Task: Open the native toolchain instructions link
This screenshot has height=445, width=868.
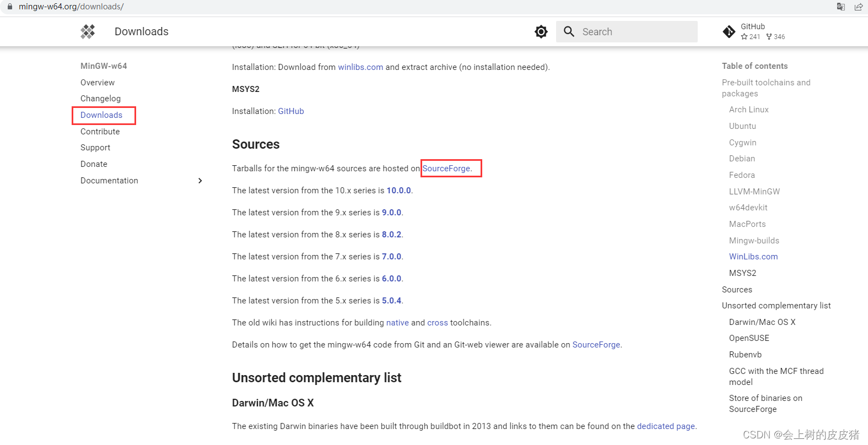Action: [x=397, y=323]
